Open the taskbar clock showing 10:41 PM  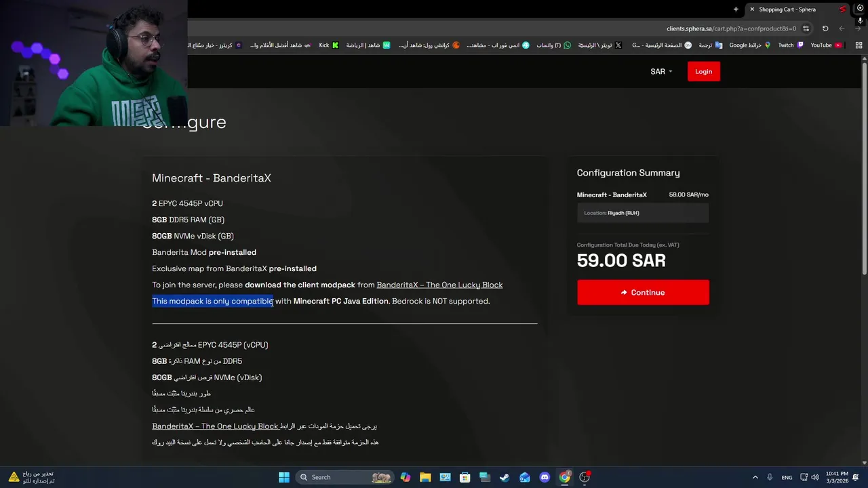(837, 477)
